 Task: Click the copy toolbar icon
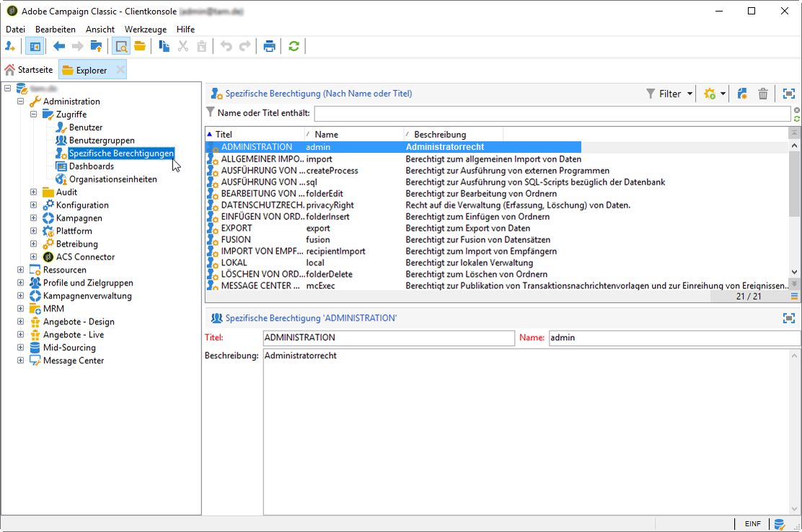coord(164,47)
